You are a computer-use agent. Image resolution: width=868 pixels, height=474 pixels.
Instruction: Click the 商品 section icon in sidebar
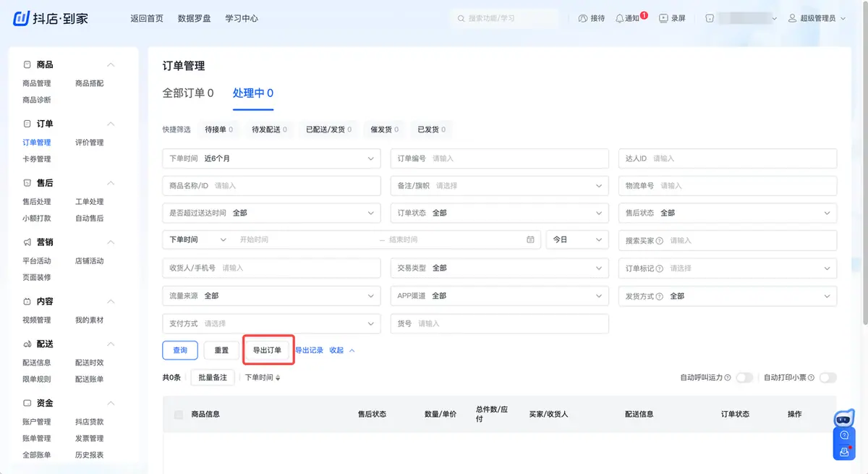(x=27, y=64)
